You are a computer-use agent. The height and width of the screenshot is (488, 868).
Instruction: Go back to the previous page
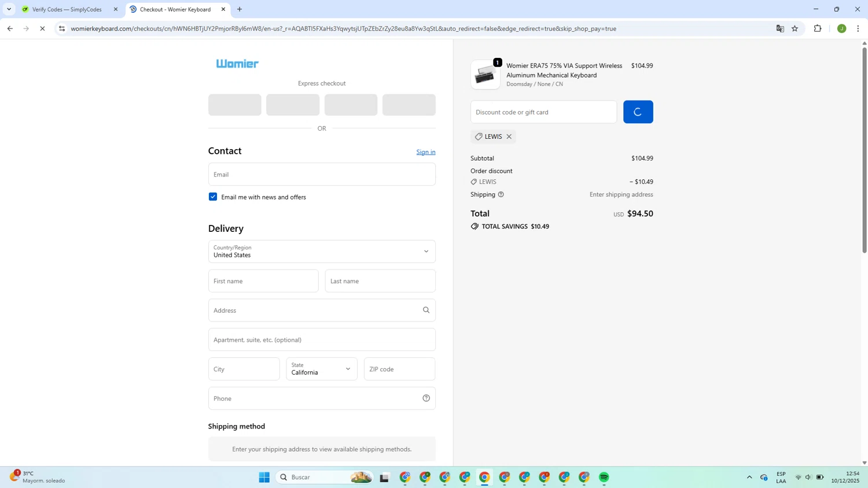10,28
